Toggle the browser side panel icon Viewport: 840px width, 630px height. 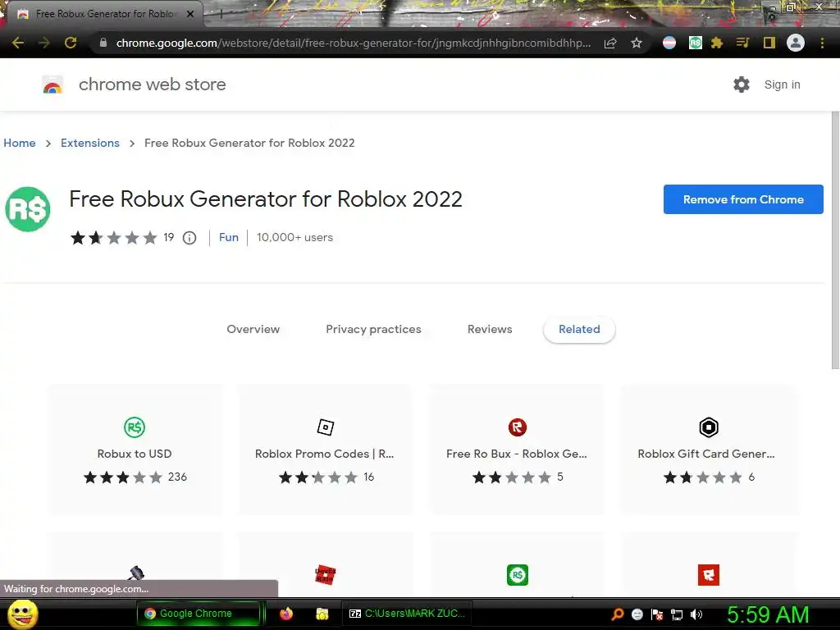(x=769, y=43)
